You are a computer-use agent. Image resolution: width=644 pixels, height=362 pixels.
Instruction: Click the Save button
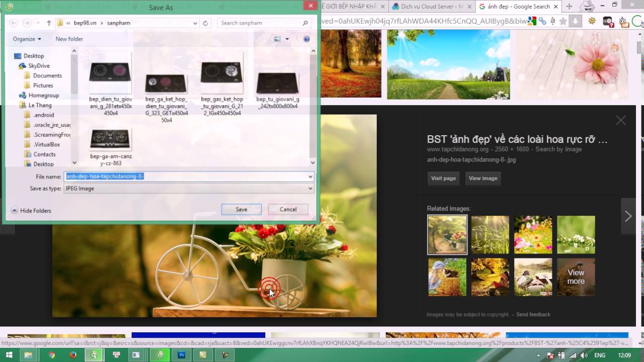point(242,210)
